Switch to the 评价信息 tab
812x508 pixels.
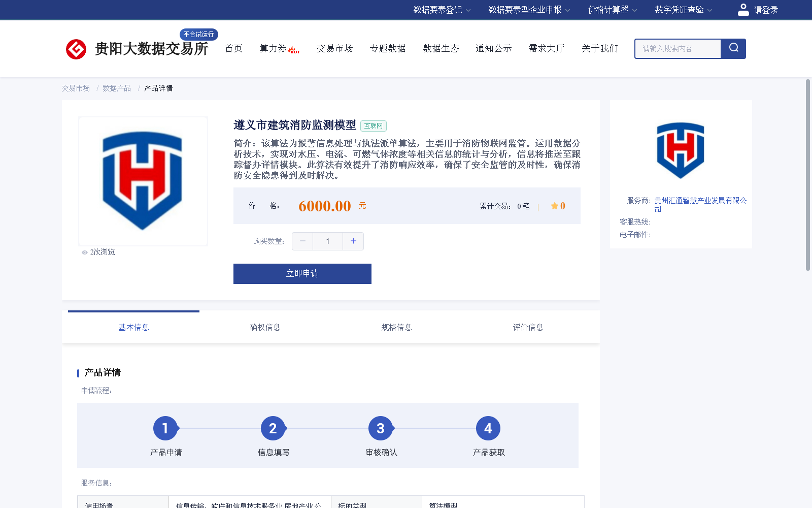pyautogui.click(x=528, y=327)
